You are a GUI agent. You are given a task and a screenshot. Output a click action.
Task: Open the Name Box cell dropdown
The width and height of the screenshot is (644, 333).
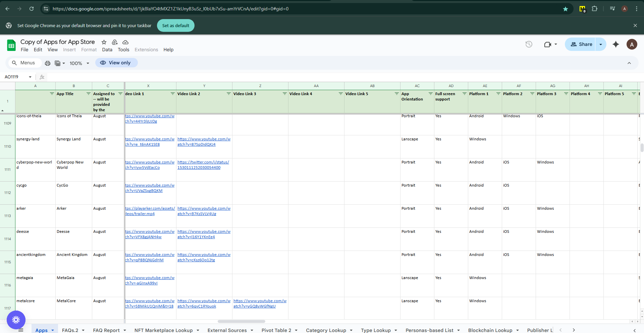tap(30, 77)
